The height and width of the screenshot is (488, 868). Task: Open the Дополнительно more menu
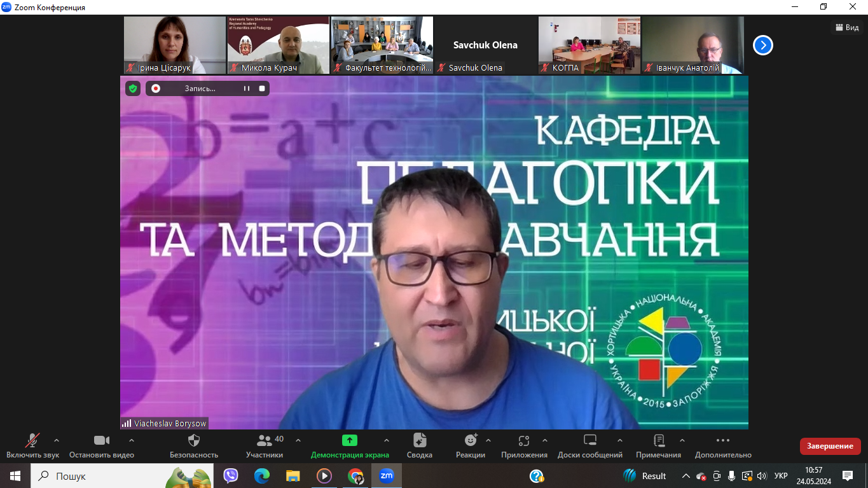[723, 440]
